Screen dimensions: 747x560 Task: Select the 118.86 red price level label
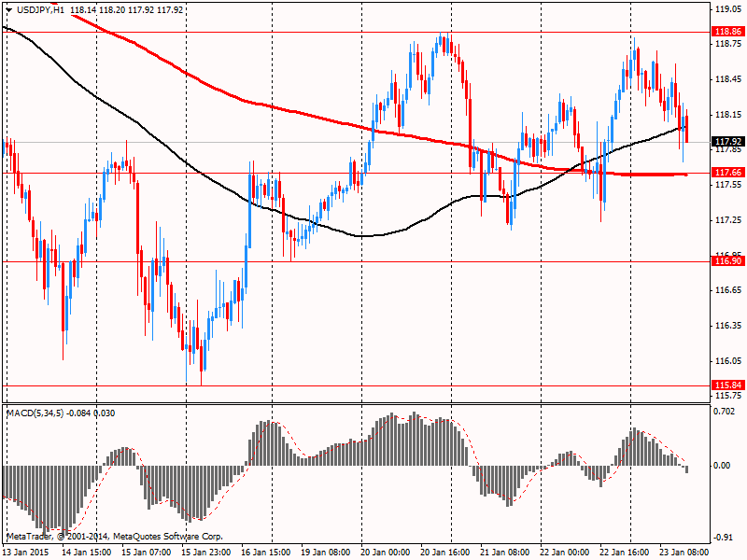(728, 32)
